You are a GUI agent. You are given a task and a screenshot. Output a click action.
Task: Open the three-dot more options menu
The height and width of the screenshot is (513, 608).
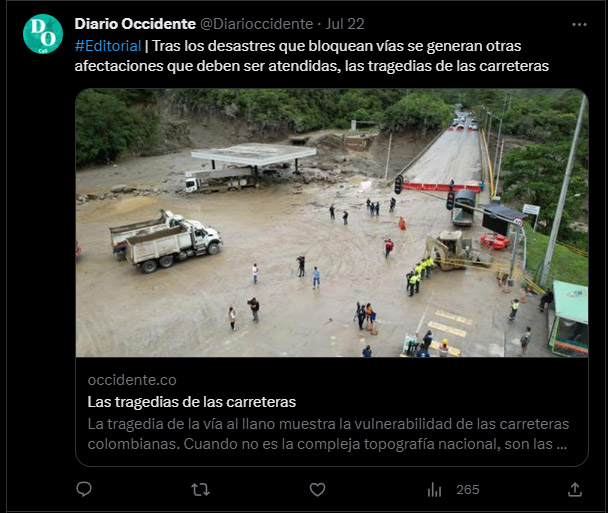579,24
